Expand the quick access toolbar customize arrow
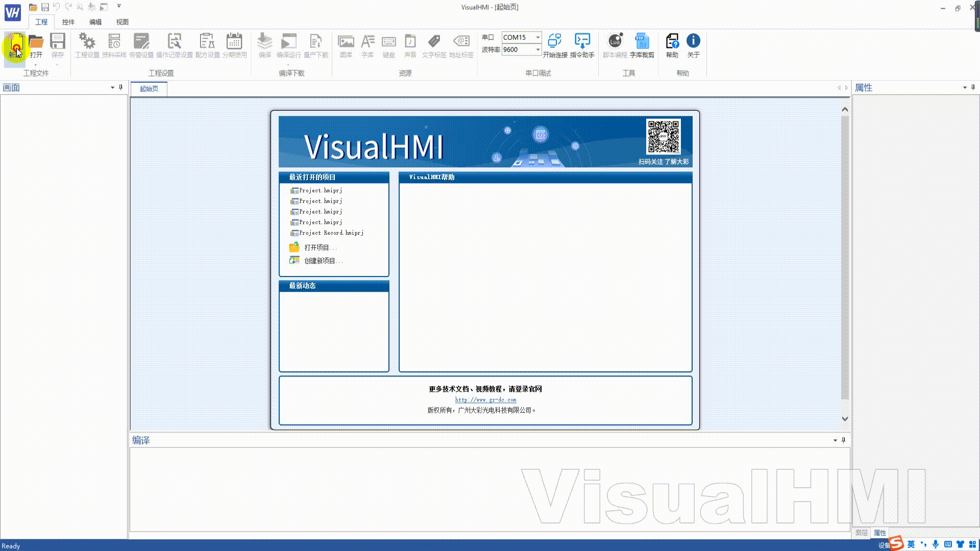This screenshot has height=551, width=980. tap(119, 7)
